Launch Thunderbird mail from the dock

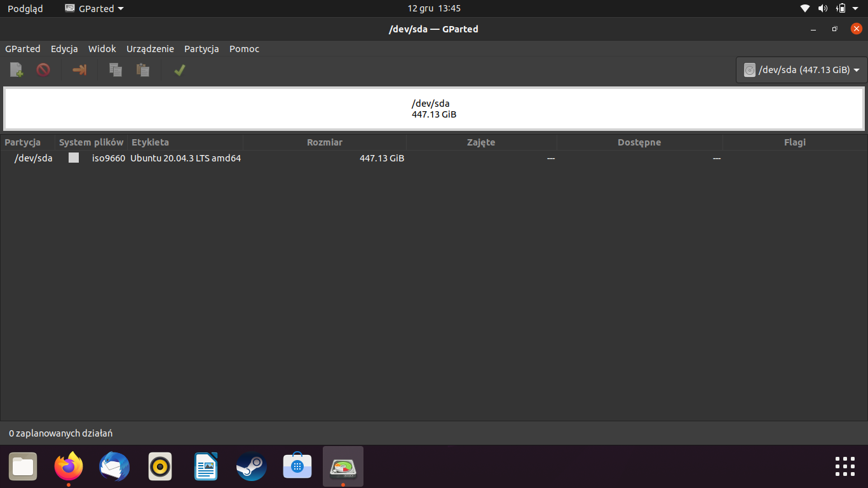coord(114,466)
